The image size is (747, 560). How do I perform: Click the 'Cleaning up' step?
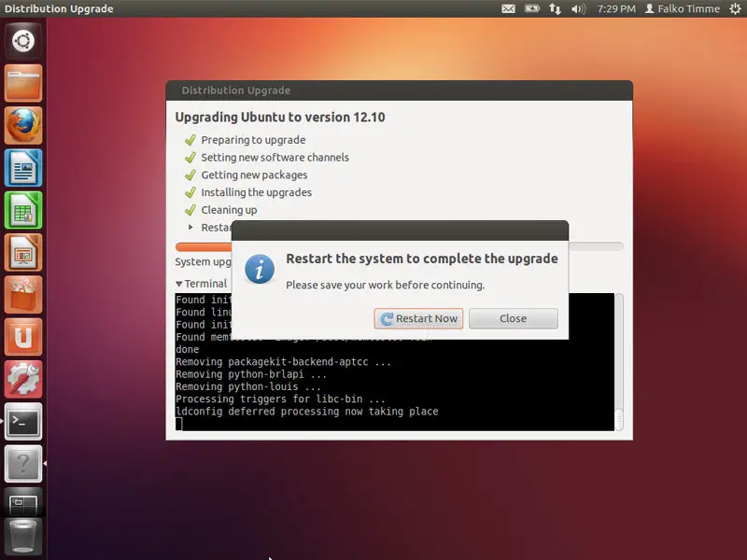(229, 210)
